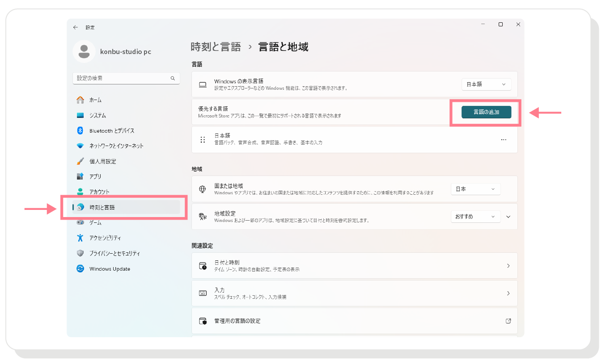
Task: Select ネットワークとインターネット in the sidebar
Action: point(116,146)
